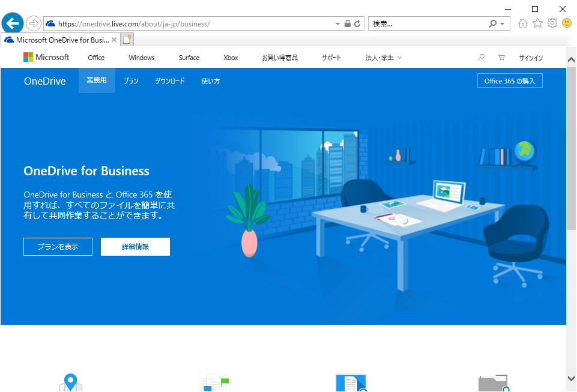Open the サポート menu item

(x=331, y=58)
